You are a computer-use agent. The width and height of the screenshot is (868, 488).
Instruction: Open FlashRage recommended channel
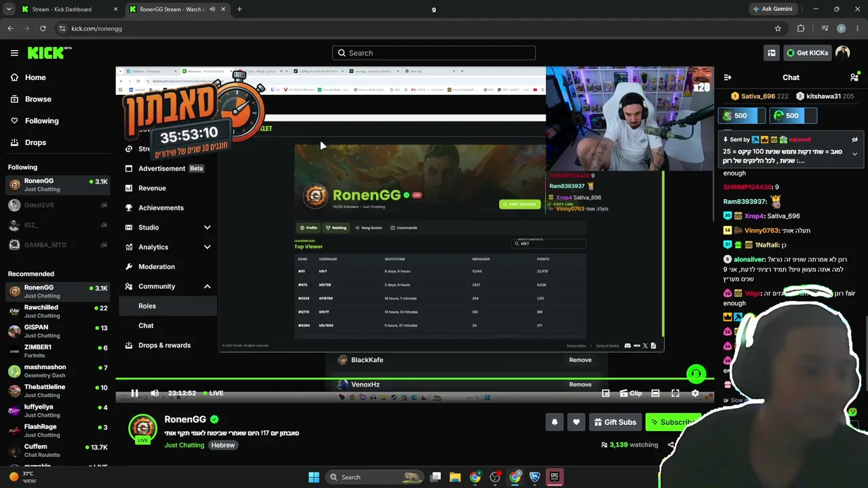click(58, 430)
